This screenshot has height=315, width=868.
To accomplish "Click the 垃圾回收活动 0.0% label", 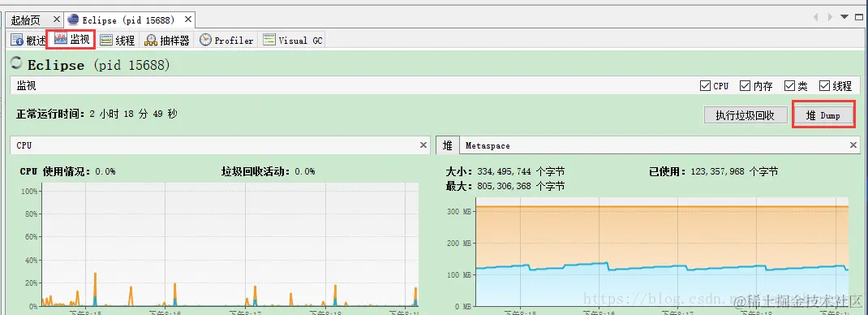I will point(268,171).
